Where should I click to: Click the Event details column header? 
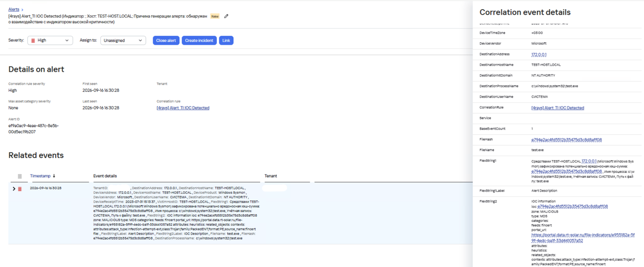click(105, 176)
